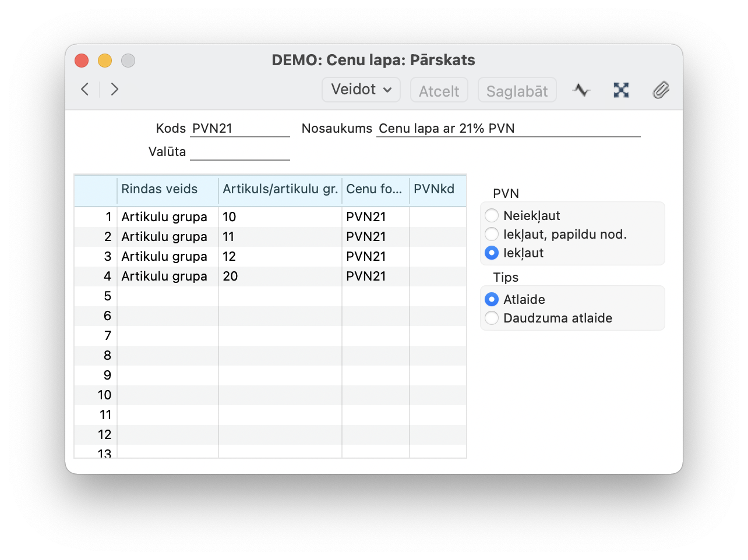Image resolution: width=748 pixels, height=560 pixels.
Task: Open the record history activity icon
Action: pos(581,90)
